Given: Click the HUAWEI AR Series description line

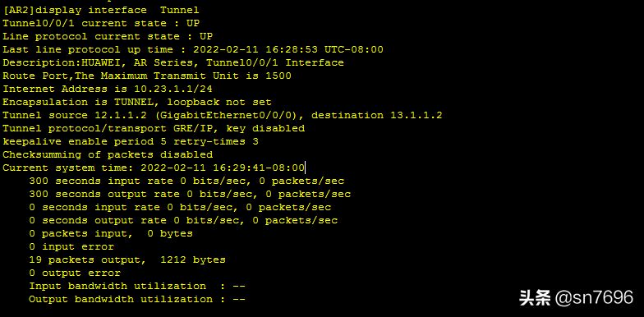Looking at the screenshot, I should (x=172, y=62).
